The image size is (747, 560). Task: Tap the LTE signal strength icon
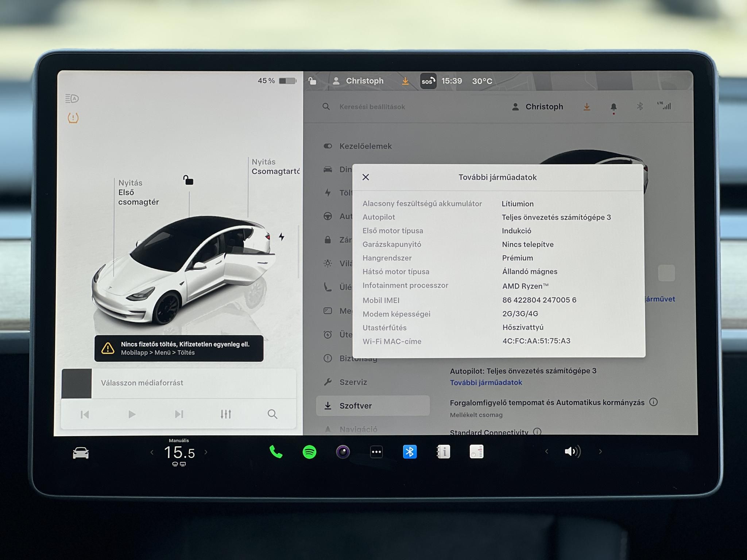(x=664, y=106)
